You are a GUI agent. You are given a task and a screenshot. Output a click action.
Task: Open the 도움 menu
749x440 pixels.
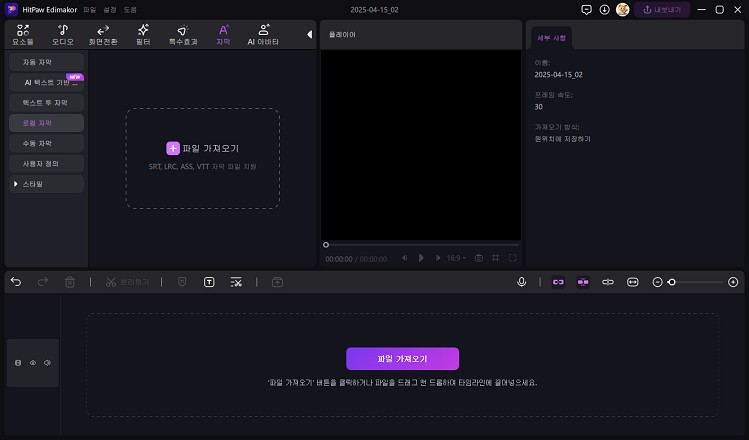click(130, 10)
